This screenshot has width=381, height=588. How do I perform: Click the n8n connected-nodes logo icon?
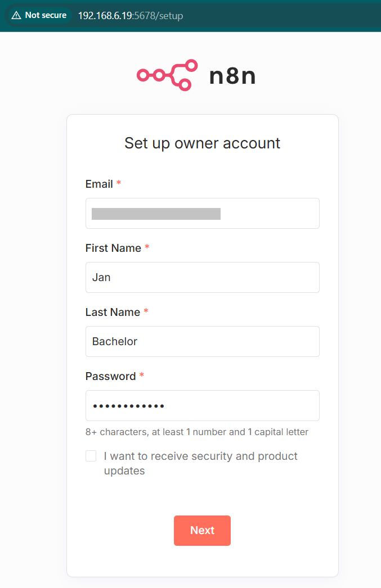167,75
